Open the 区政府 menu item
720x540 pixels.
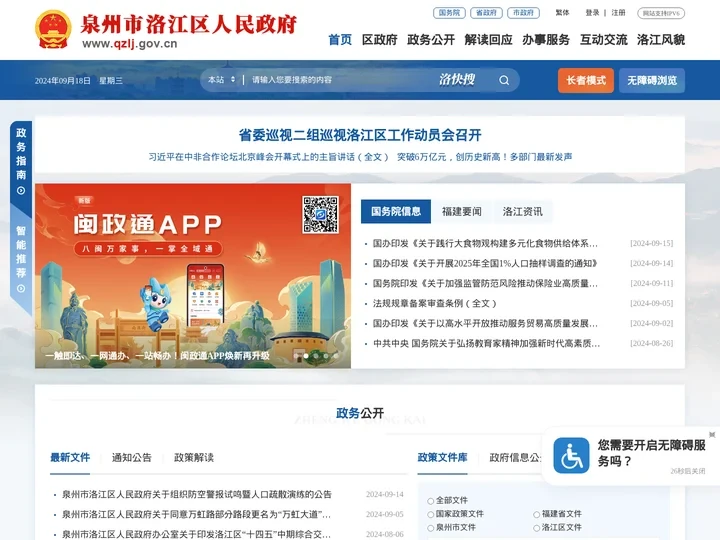(379, 40)
